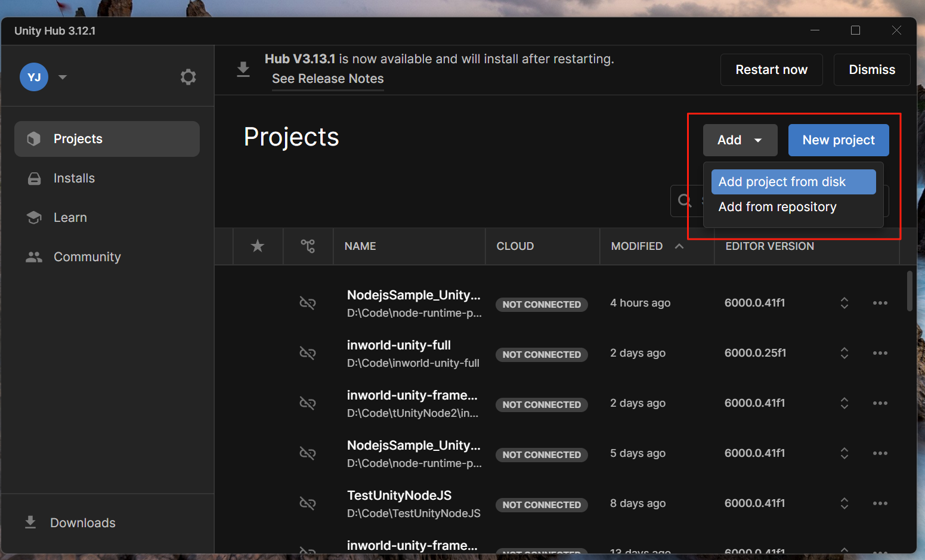Open editor version selector for inworld-unity-full

844,352
